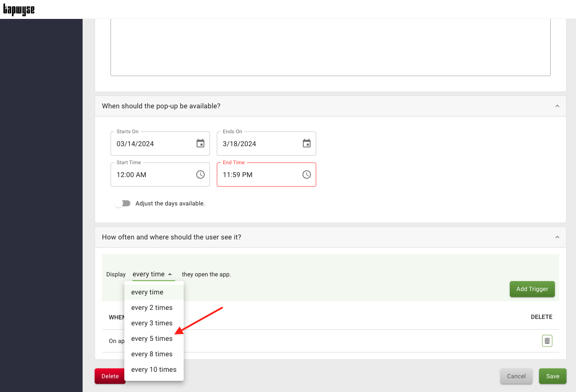Open the Starts On calendar picker icon
This screenshot has width=576, height=392.
(x=200, y=144)
